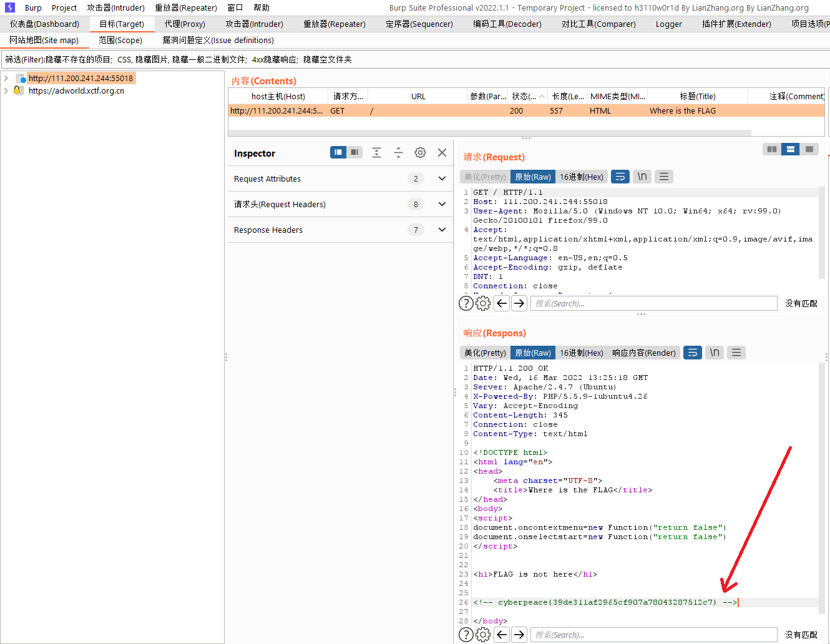Open the Intruder menu in menu bar

[116, 7]
